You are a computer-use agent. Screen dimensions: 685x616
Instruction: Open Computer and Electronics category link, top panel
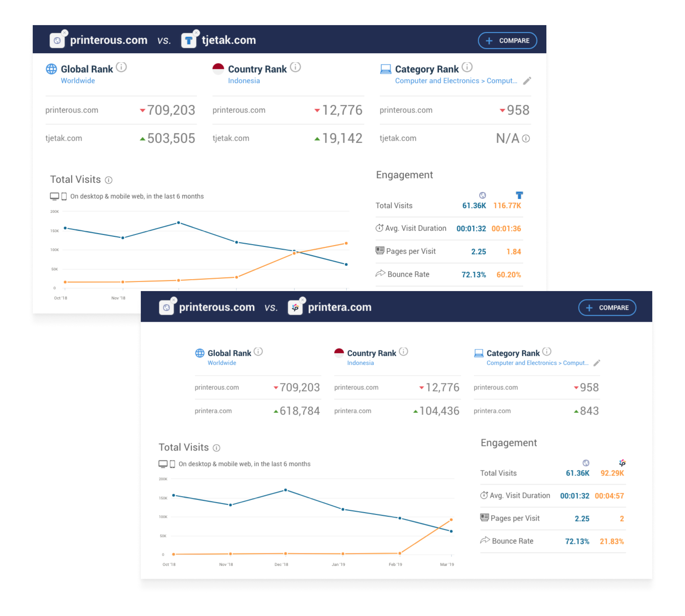456,81
